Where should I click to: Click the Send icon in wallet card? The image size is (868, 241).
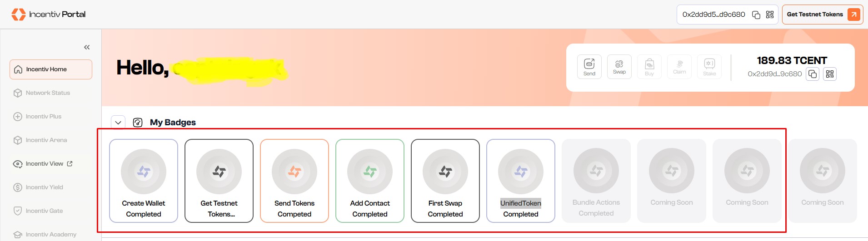(x=589, y=67)
